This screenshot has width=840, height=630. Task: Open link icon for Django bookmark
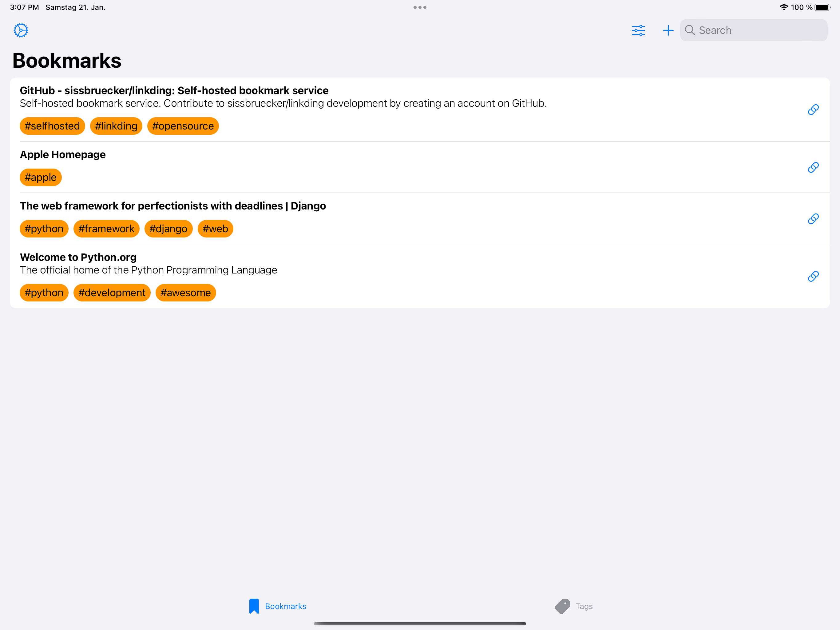(x=813, y=219)
